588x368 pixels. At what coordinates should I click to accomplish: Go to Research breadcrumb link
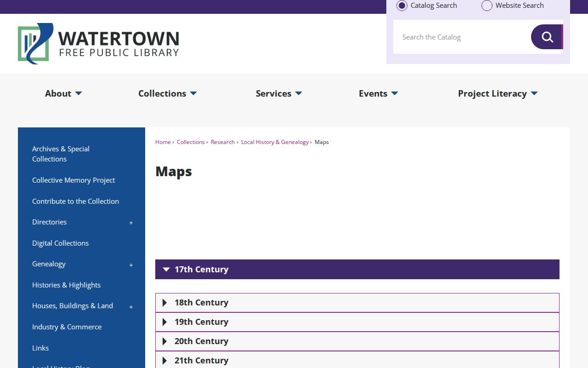click(x=223, y=142)
